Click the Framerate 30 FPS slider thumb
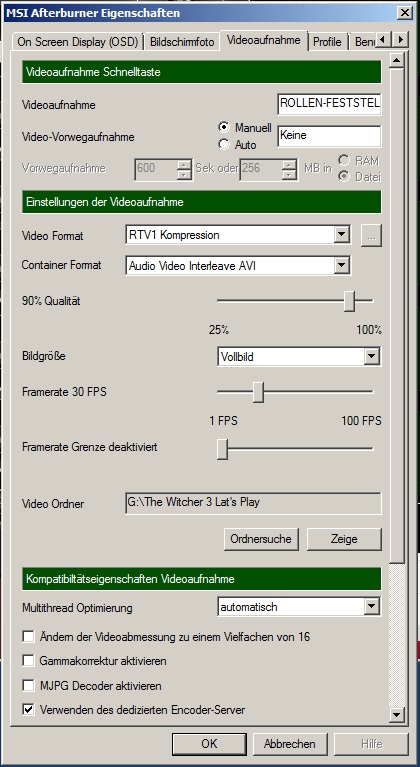420x767 pixels. 259,392
